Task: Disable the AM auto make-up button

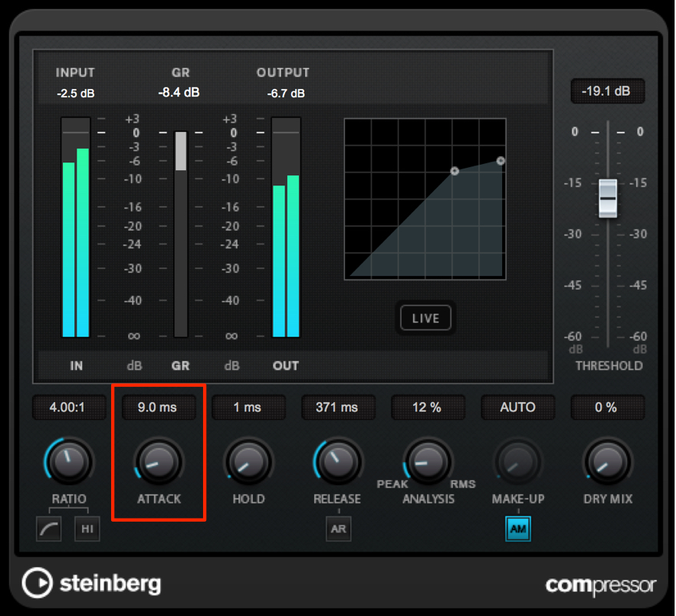Action: pyautogui.click(x=518, y=529)
